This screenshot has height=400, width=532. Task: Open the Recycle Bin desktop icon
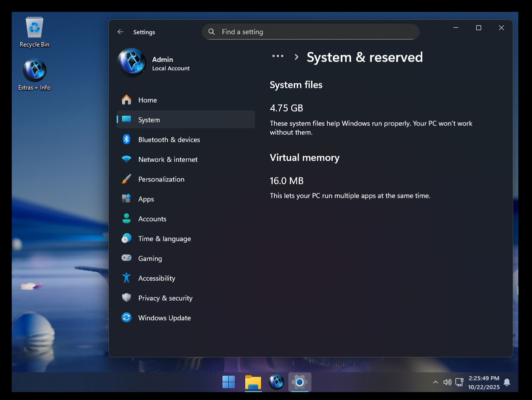click(34, 32)
